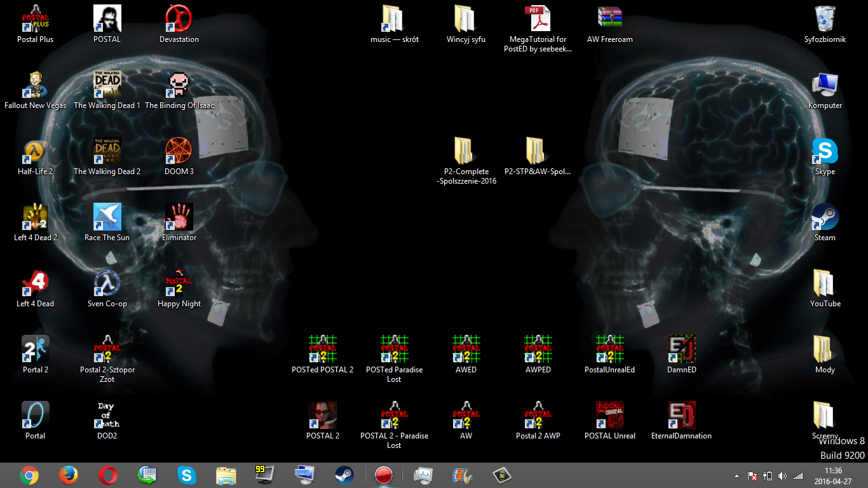Click The Binding Of Isaac icon
868x488 pixels.
pyautogui.click(x=179, y=90)
